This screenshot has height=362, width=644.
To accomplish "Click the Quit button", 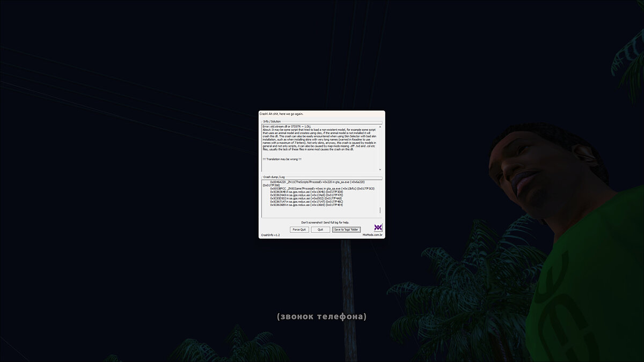I will [320, 230].
